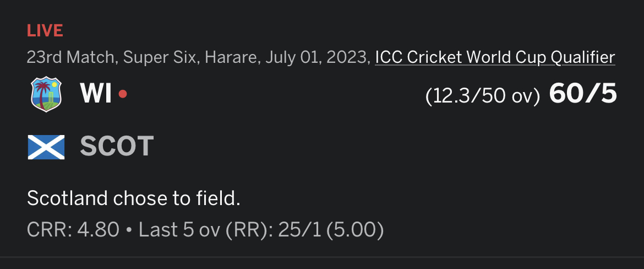
Task: Click the 25/1 (5.00) last-overs figure
Action: click(331, 229)
